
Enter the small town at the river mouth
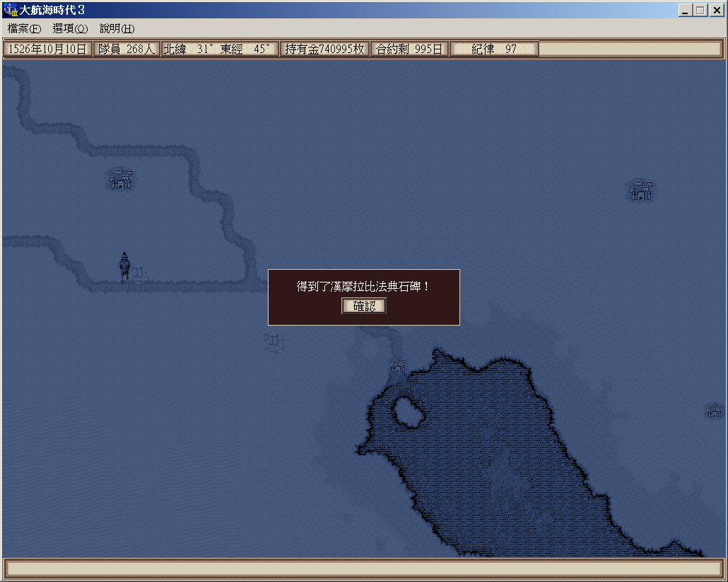coord(399,365)
